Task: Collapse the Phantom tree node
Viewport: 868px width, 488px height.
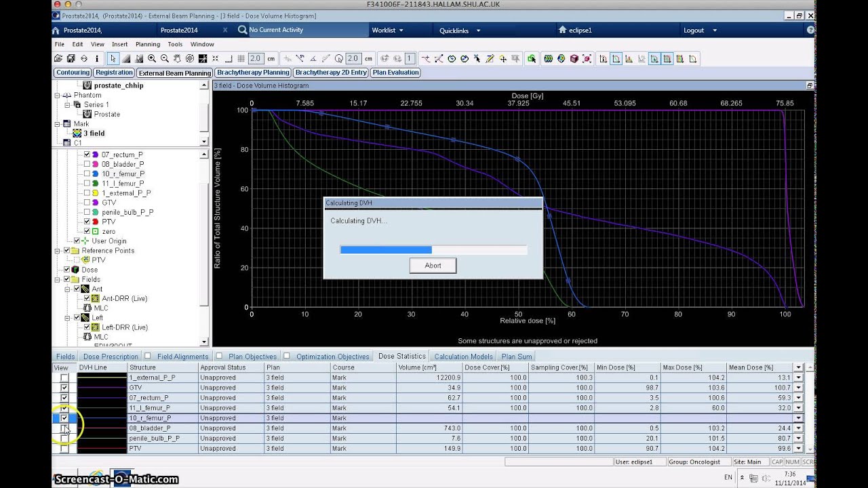Action: click(58, 96)
